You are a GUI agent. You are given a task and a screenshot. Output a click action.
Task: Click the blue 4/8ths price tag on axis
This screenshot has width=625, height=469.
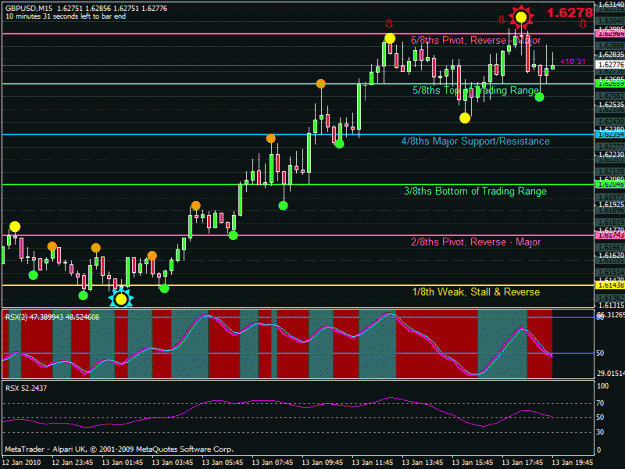[x=610, y=135]
